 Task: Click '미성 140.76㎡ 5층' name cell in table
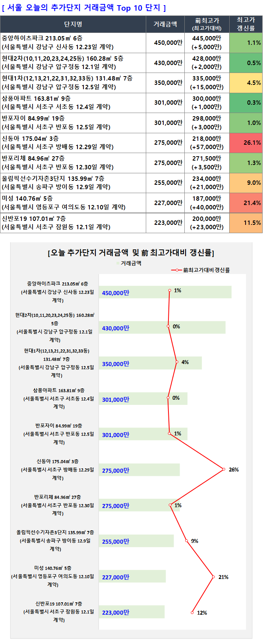coord(73,203)
